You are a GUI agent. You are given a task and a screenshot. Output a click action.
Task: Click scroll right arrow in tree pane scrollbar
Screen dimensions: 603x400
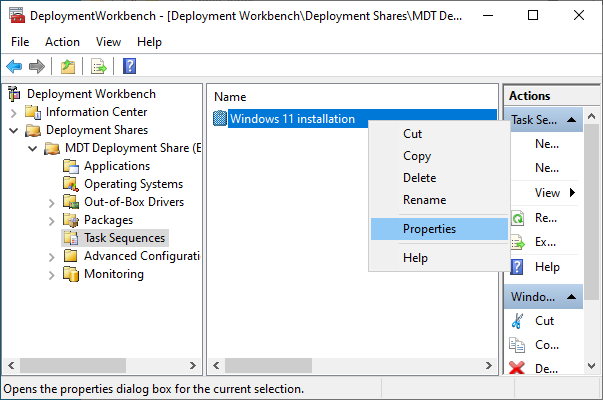[193, 365]
